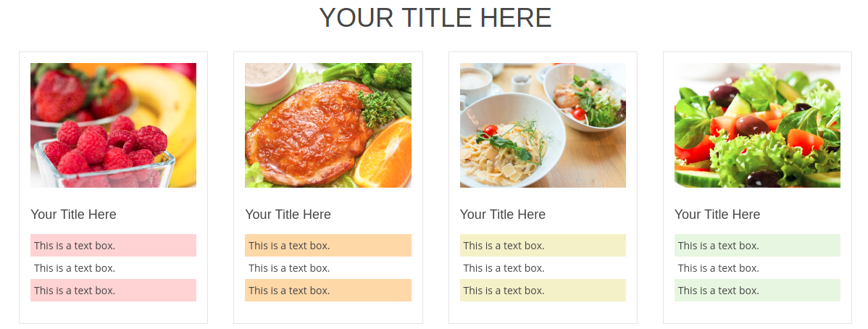Screen dimensions: 868x329
Task: Click the title beneath the pasta bowls image
Action: (x=503, y=215)
